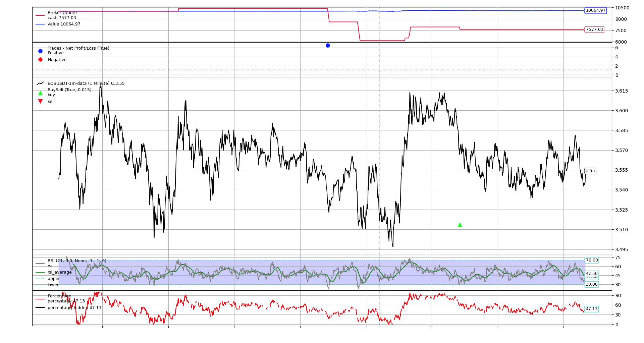Image resolution: width=644 pixels, height=343 pixels.
Task: Click the RSI lower band 30.00 label
Action: point(592,285)
